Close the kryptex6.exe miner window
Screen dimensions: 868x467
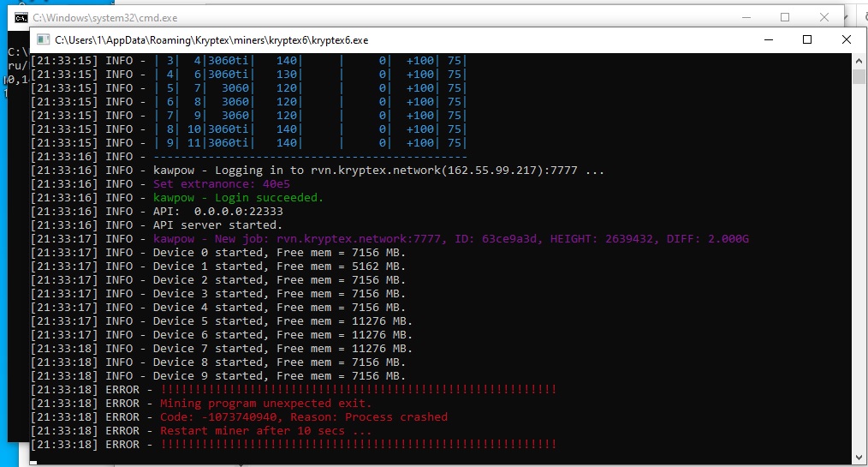coord(846,39)
